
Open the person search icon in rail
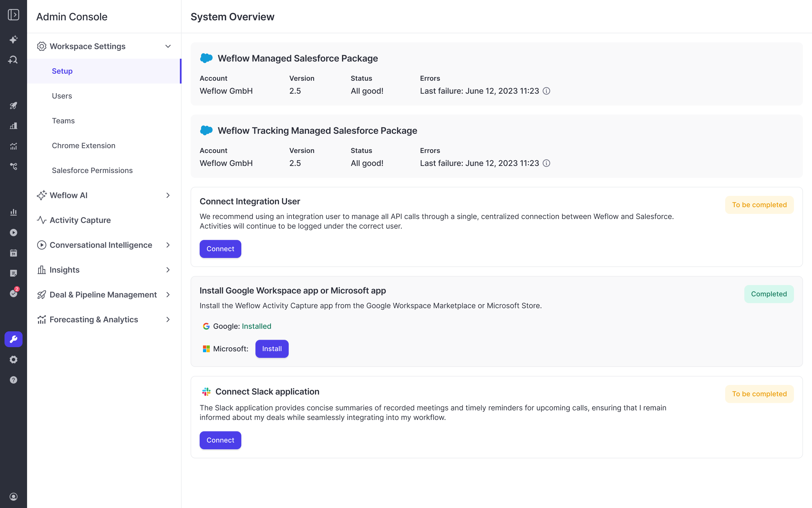[14, 60]
